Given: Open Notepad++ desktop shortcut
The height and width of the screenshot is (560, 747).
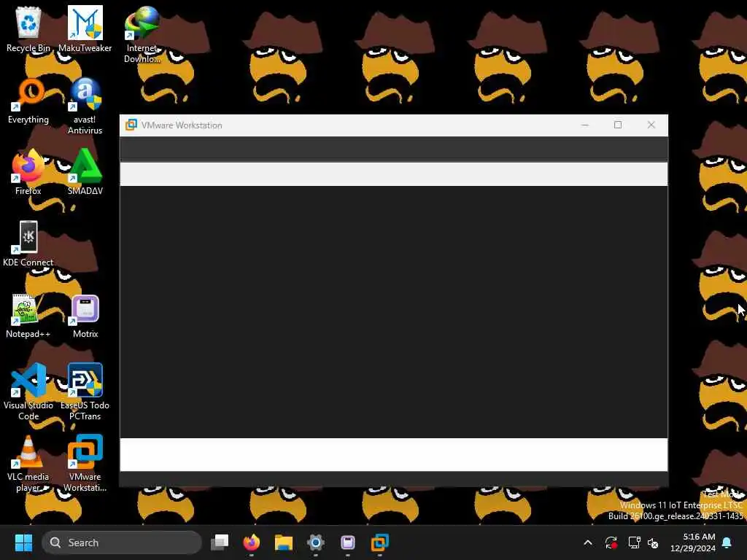Looking at the screenshot, I should [x=28, y=315].
